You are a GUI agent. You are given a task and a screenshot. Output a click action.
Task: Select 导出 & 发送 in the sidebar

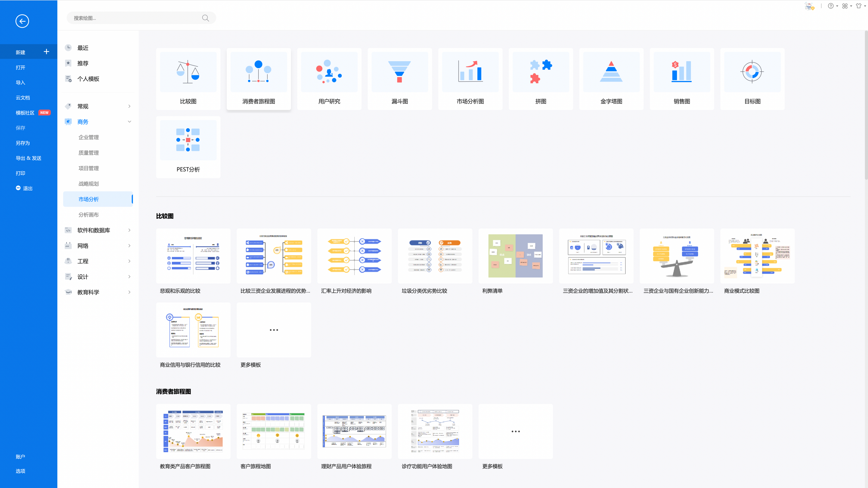click(29, 158)
